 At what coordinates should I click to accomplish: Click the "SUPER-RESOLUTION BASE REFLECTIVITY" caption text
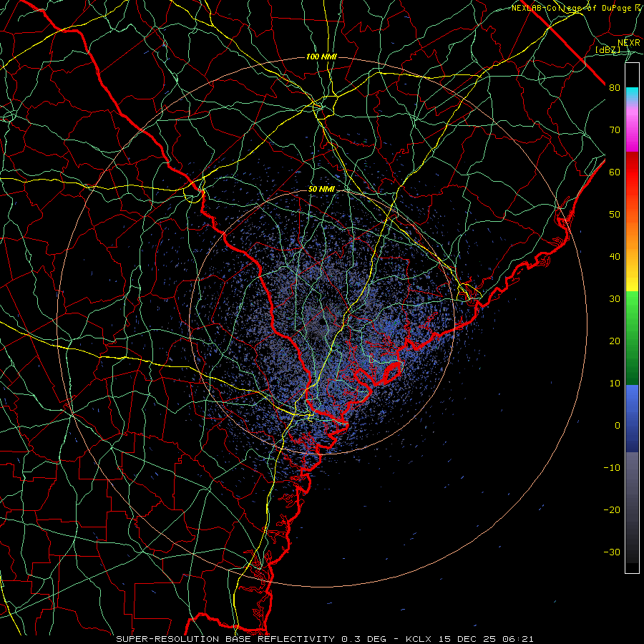point(225,639)
